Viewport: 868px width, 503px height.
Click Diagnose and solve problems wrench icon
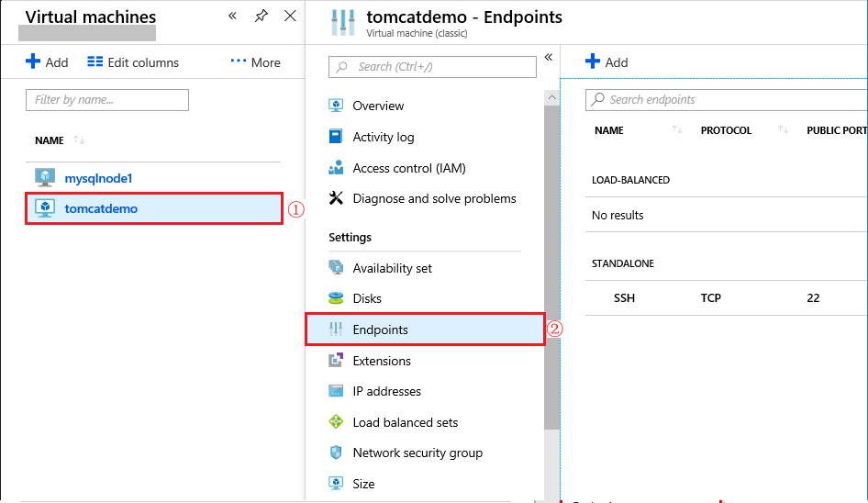[x=336, y=198]
